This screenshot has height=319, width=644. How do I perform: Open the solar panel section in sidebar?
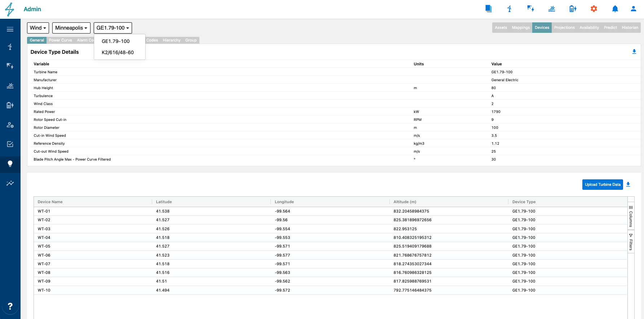coord(10,66)
